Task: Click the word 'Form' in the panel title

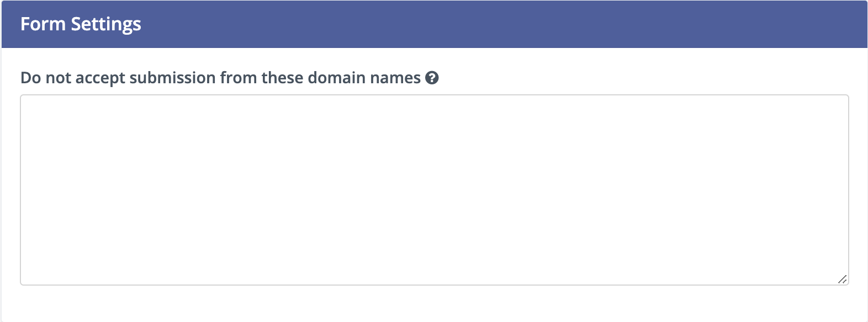Action: click(x=43, y=24)
